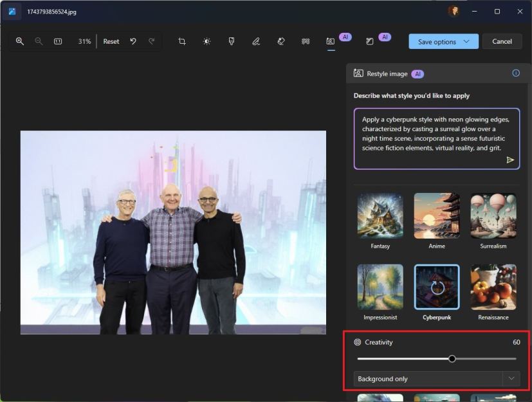Select the Anime style preset
The image size is (532, 402).
tap(436, 215)
